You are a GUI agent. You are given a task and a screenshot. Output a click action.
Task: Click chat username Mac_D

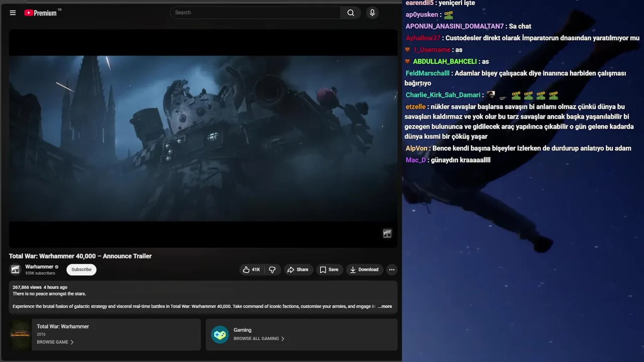click(x=416, y=160)
